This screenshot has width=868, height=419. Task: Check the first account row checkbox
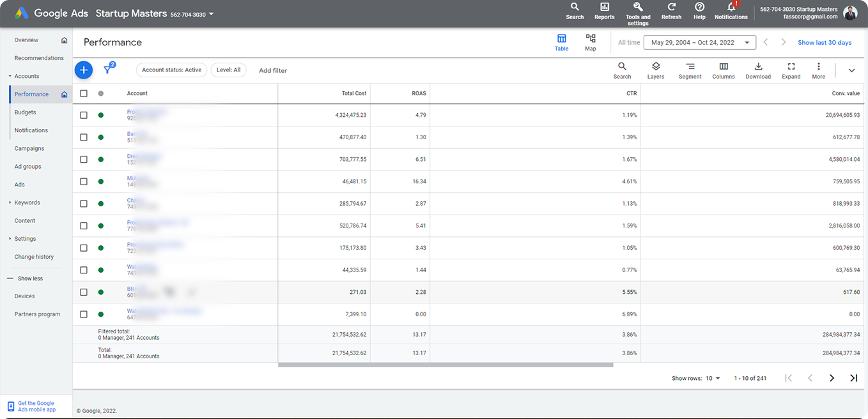click(84, 116)
